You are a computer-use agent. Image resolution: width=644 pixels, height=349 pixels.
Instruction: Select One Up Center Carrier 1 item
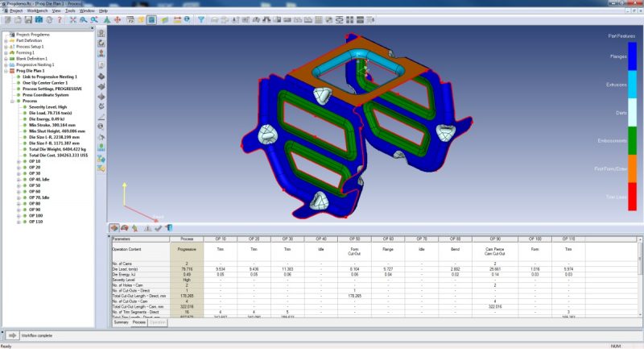coord(45,83)
